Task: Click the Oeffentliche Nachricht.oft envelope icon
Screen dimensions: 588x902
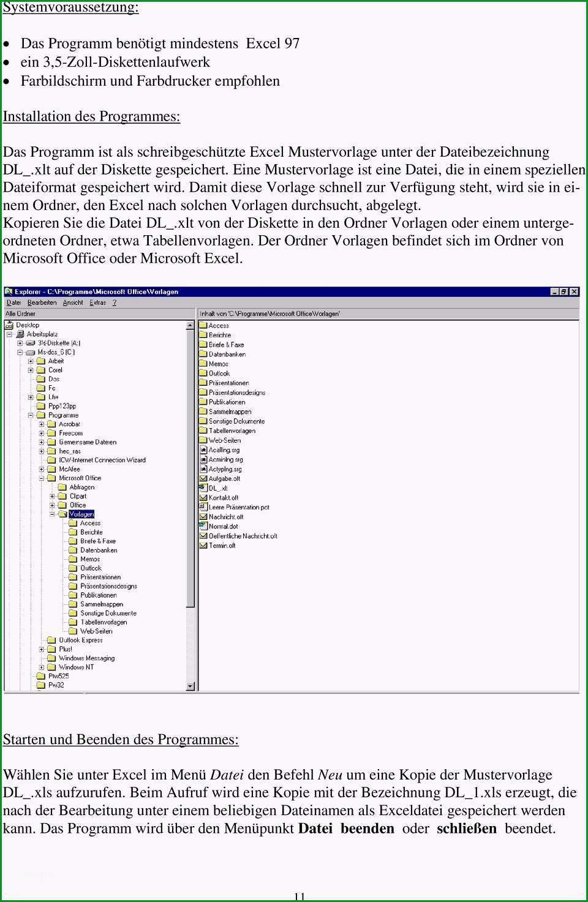Action: [x=203, y=536]
